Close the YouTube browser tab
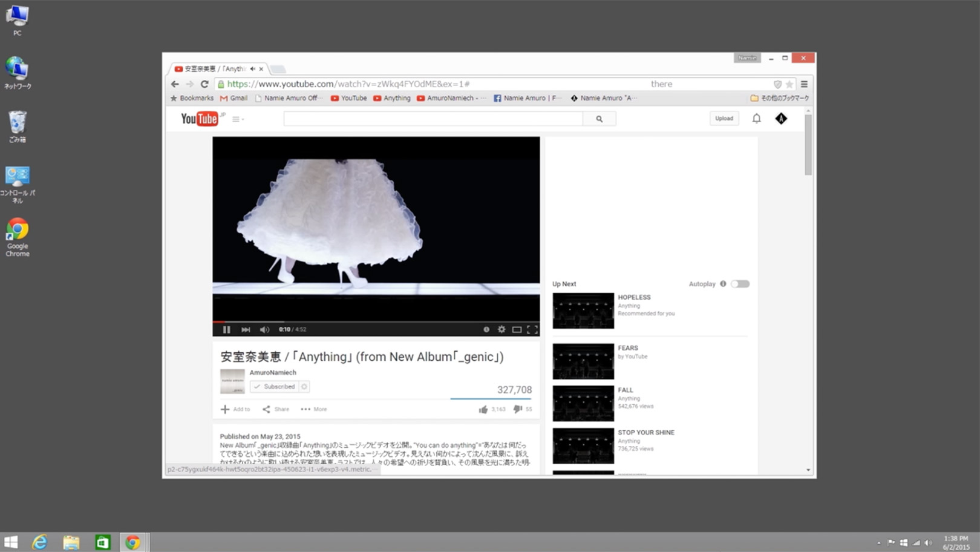The height and width of the screenshot is (552, 980). [261, 69]
